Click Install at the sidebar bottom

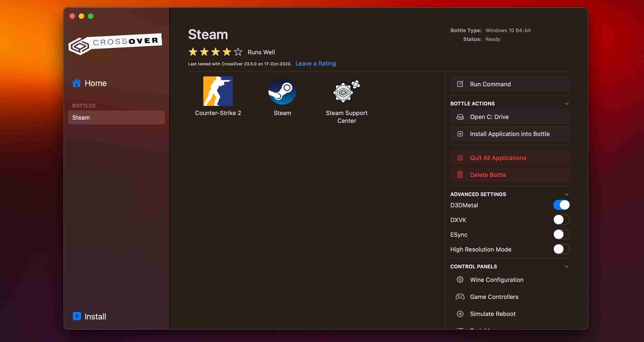point(89,316)
